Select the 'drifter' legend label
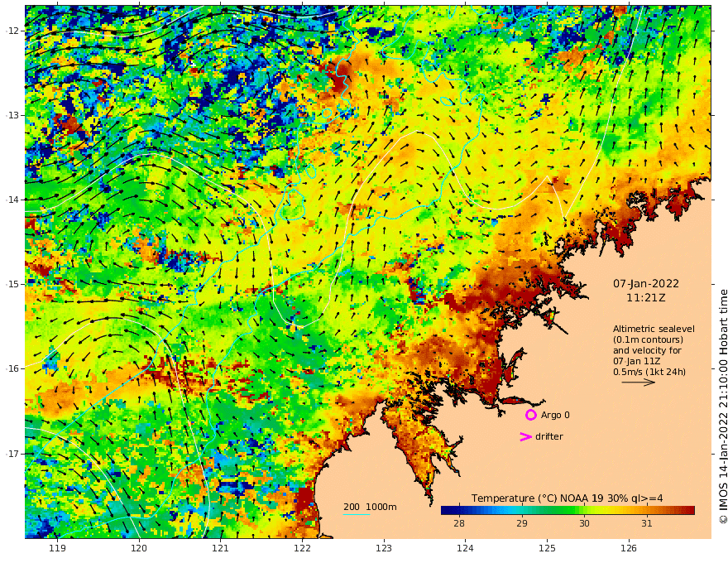Image resolution: width=728 pixels, height=563 pixels. coord(549,436)
